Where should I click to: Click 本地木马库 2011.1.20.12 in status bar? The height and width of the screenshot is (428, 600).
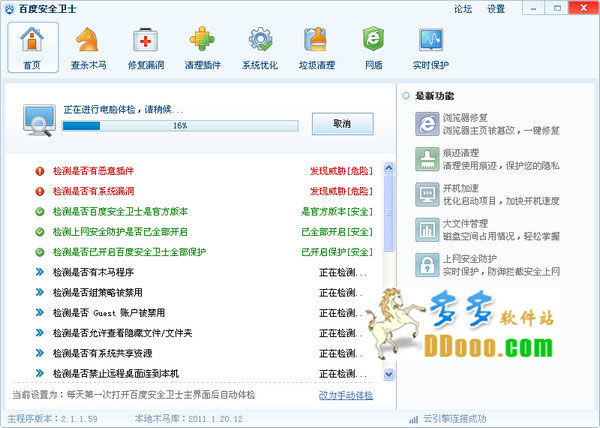189,419
